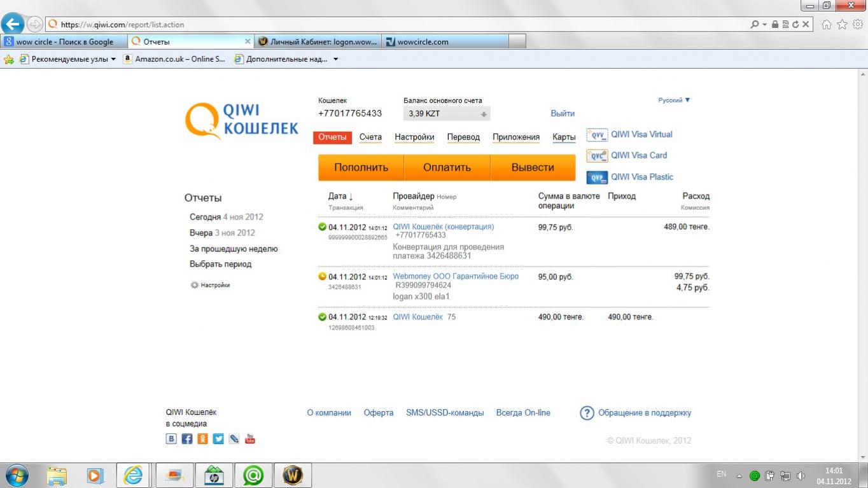Viewport: 868px width, 488px height.
Task: Click the VK social icon in footer
Action: [171, 439]
